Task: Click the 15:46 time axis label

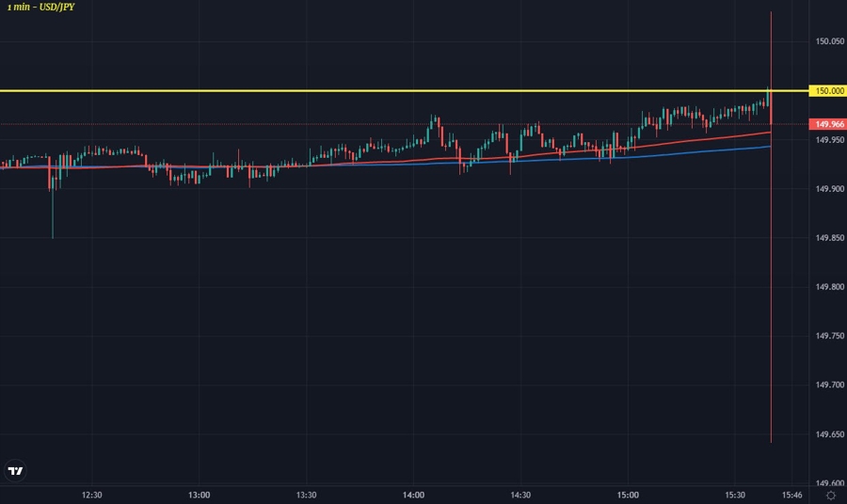Action: [793, 495]
